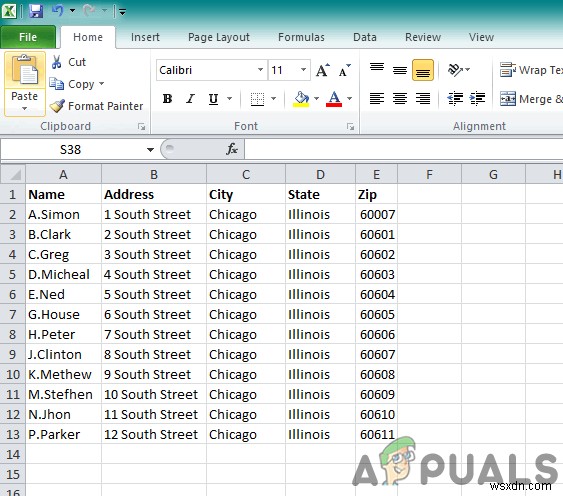
Task: Select column C header
Action: pos(246,175)
